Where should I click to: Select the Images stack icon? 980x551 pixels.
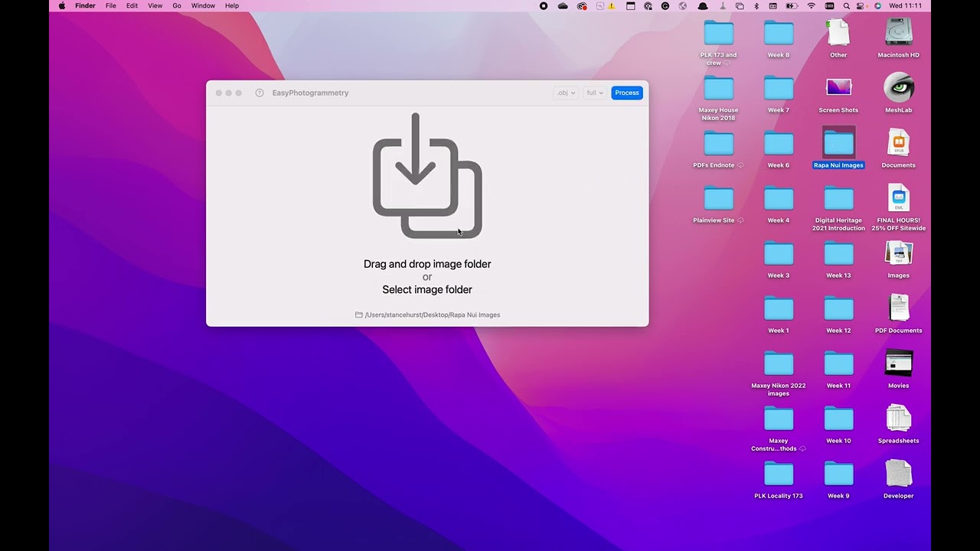tap(899, 253)
